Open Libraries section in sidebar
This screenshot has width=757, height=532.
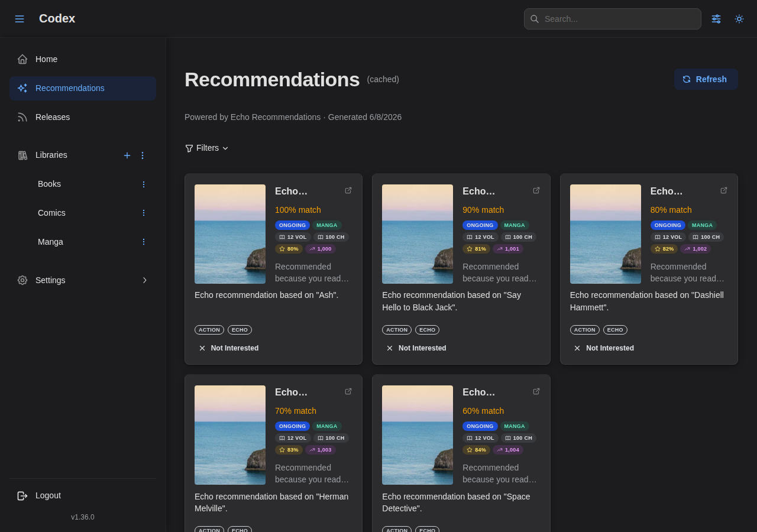51,155
